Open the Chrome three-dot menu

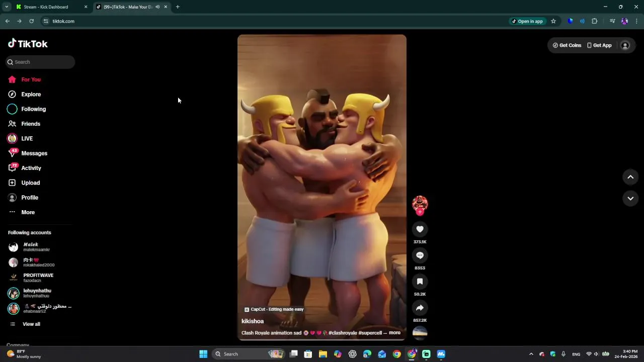(636, 21)
